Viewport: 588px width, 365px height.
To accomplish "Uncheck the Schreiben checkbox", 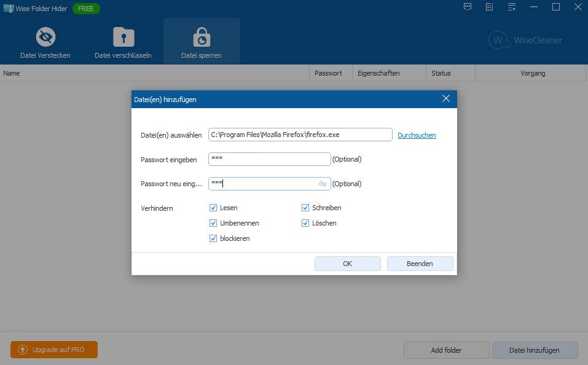I will pyautogui.click(x=305, y=208).
